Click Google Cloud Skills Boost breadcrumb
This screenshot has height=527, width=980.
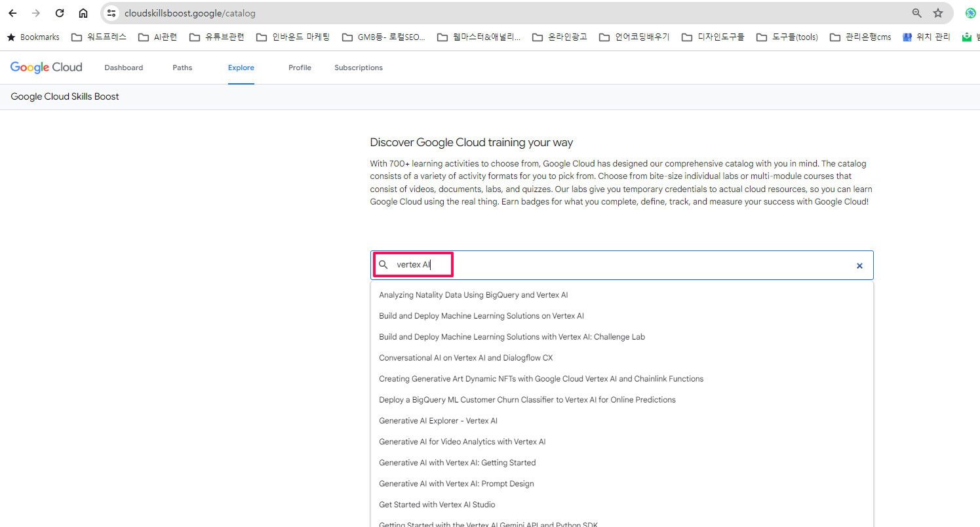click(x=65, y=96)
